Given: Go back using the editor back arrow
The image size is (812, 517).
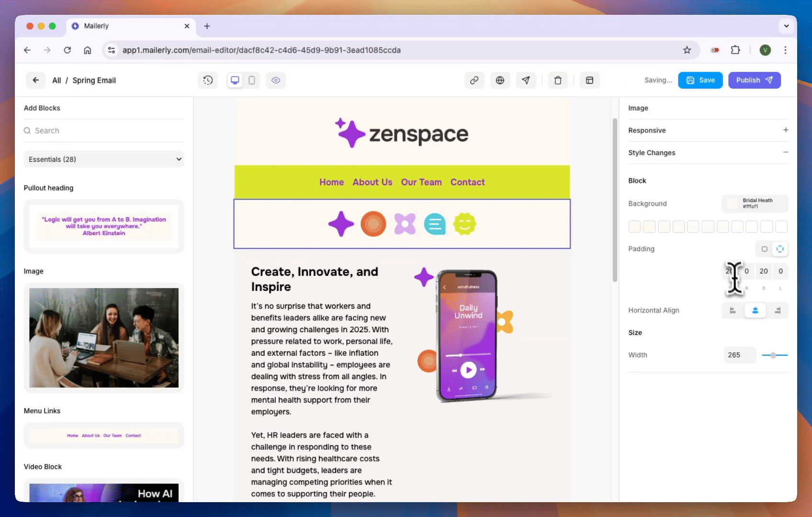Looking at the screenshot, I should tap(36, 80).
